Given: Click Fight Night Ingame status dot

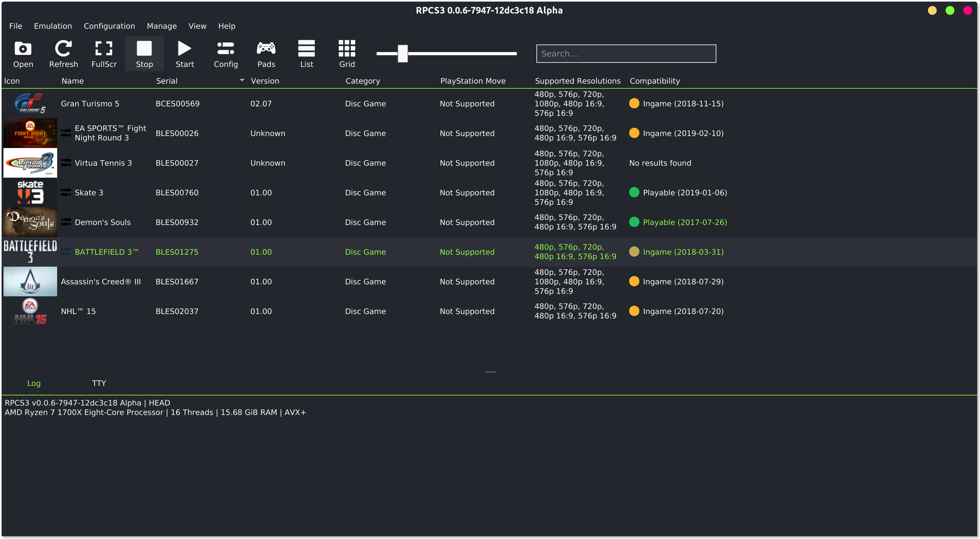Looking at the screenshot, I should click(634, 133).
